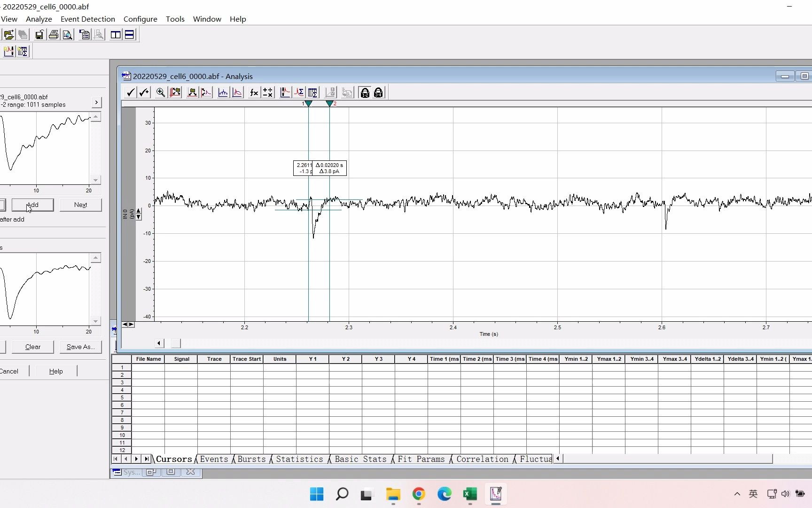This screenshot has width=812, height=508.
Task: Select the Zoom magnifier tool
Action: 161,93
